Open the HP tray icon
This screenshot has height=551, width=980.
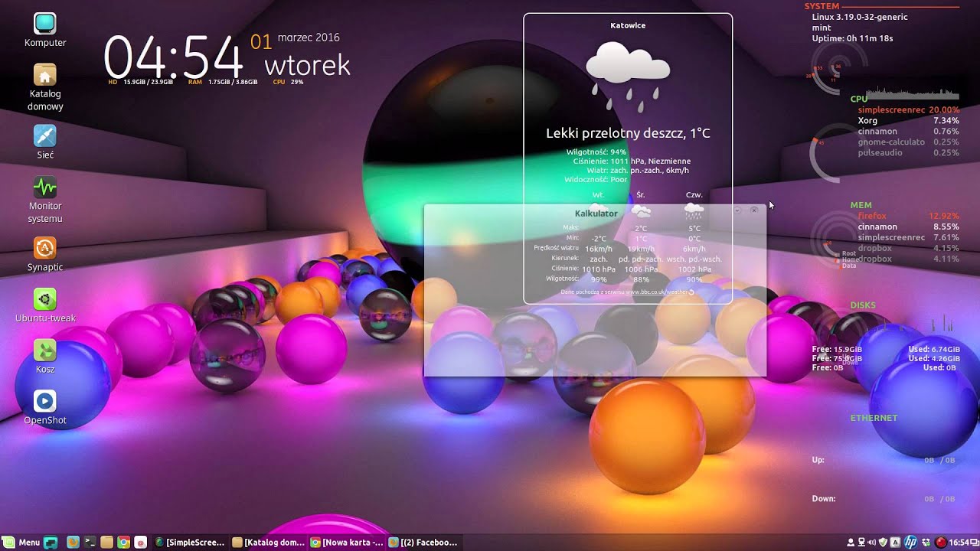pos(910,543)
